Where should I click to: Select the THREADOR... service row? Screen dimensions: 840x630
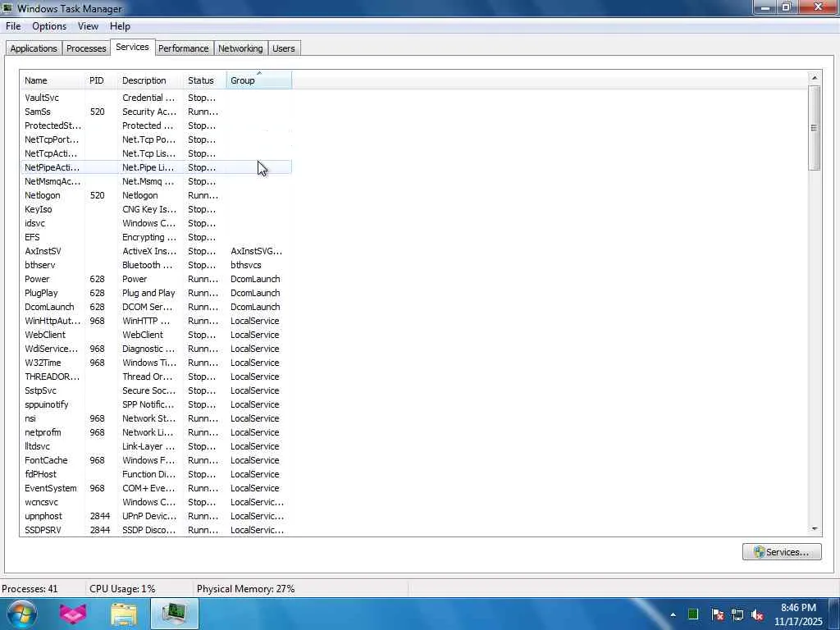pyautogui.click(x=156, y=376)
